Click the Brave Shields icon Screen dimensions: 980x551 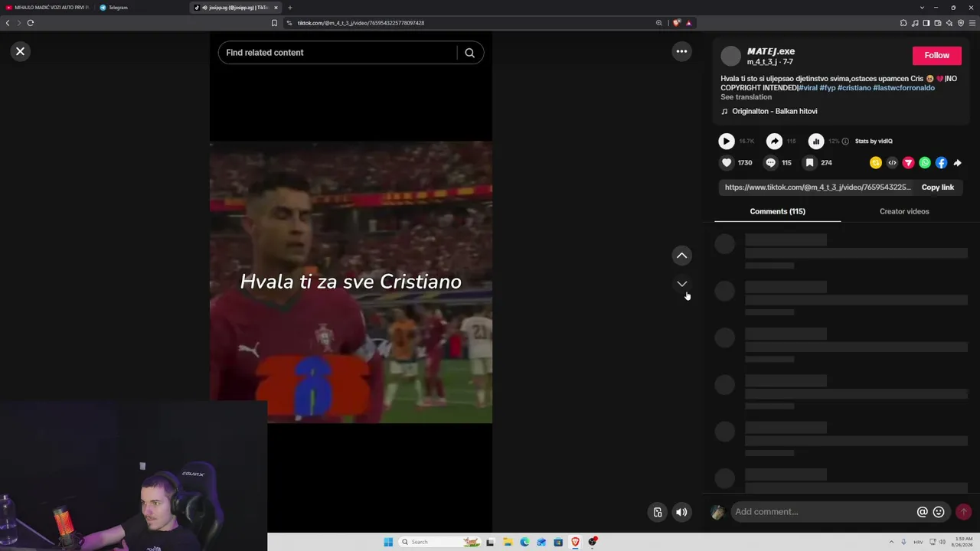pos(676,23)
